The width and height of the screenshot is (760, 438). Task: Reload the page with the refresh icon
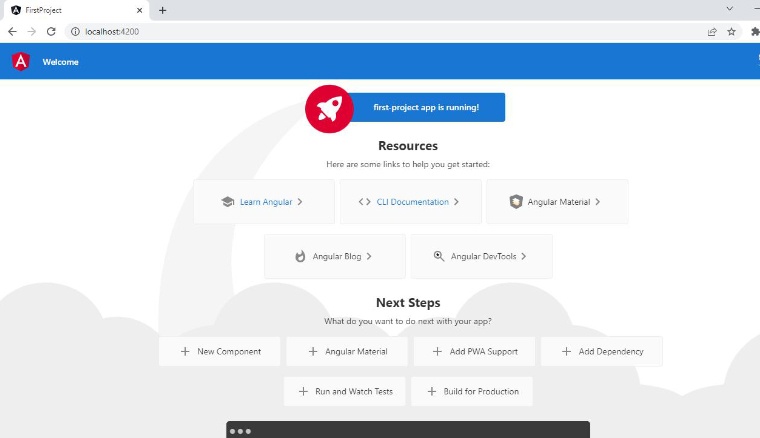(51, 31)
